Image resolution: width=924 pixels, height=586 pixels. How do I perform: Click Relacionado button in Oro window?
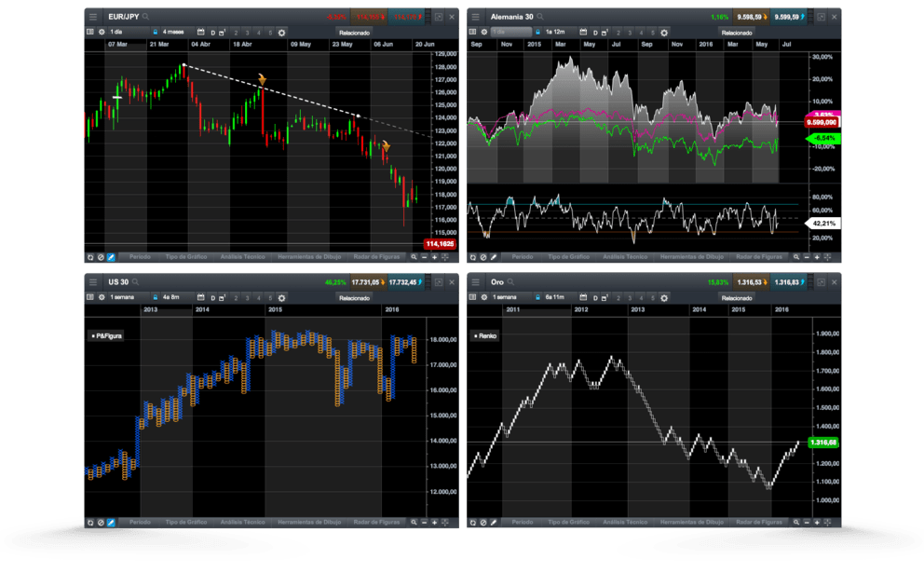point(737,298)
